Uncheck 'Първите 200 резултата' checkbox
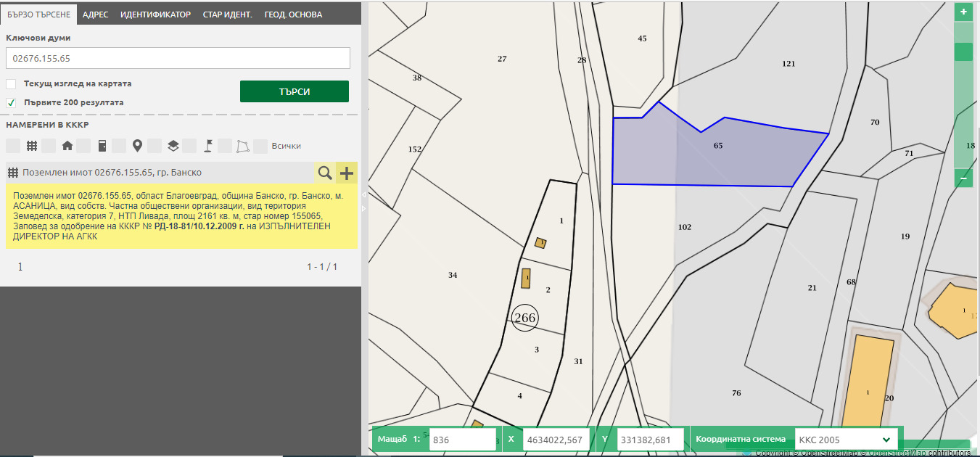This screenshot has width=980, height=457. [12, 102]
